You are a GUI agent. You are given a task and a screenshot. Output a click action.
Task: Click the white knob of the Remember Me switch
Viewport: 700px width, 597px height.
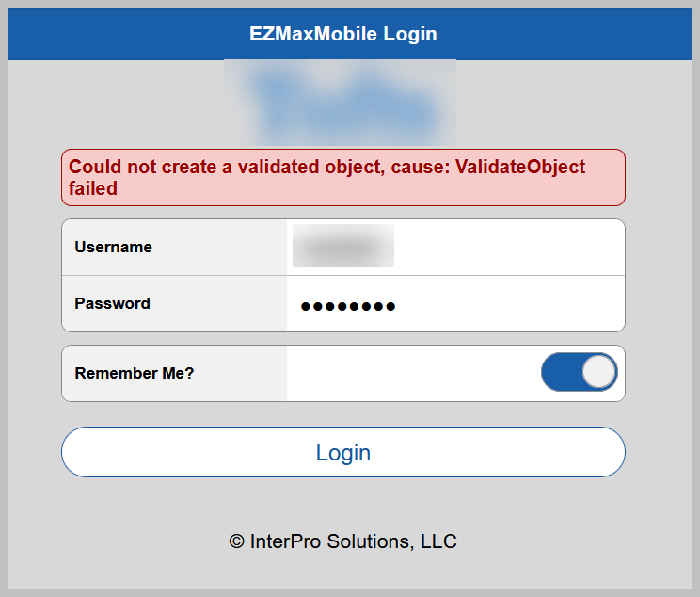point(598,372)
